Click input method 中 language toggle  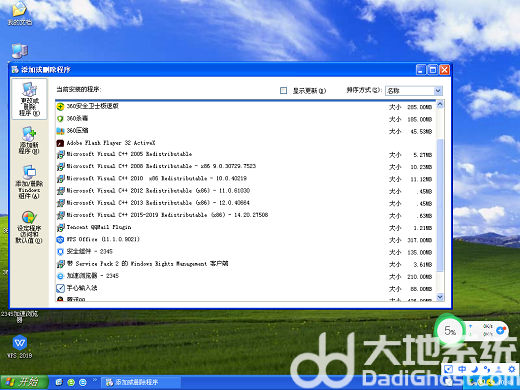tap(462, 369)
